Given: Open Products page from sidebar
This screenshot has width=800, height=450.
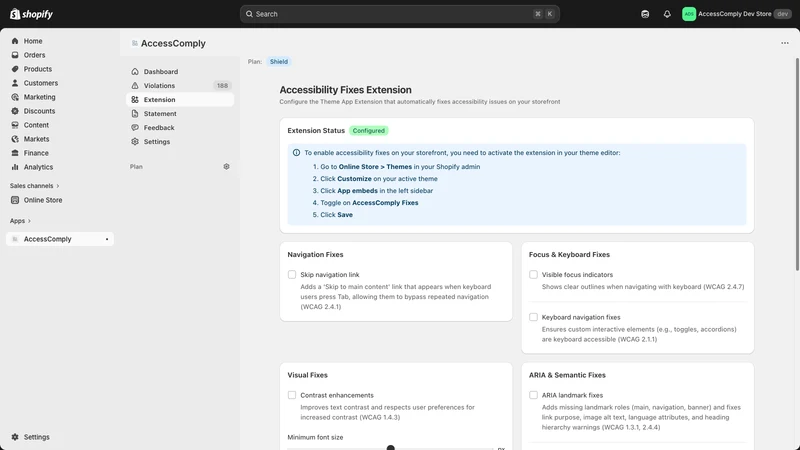Looking at the screenshot, I should (60, 69).
